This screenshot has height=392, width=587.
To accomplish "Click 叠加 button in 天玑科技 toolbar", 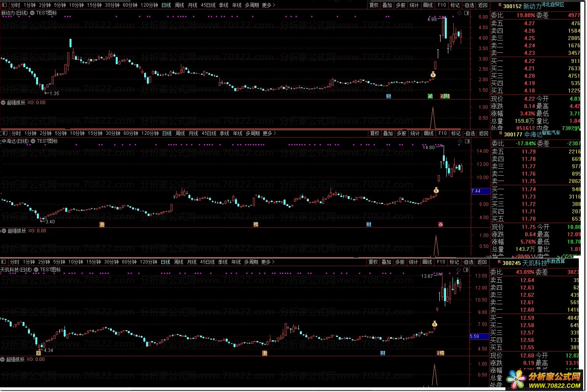I will 387,262.
